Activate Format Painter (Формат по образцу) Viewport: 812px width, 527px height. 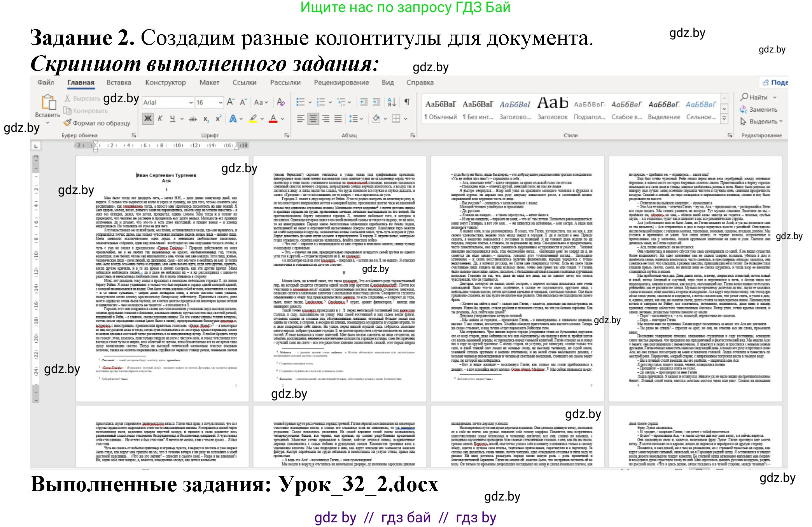click(97, 123)
